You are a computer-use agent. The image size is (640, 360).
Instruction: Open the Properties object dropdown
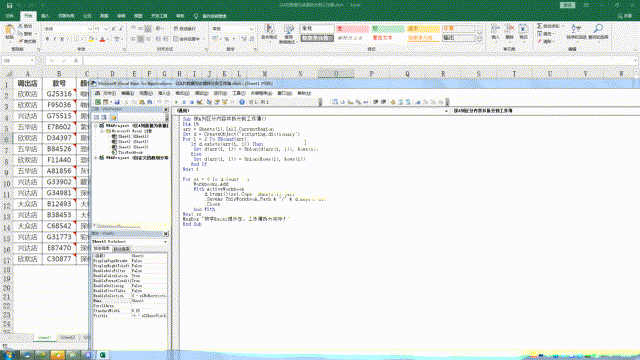(x=166, y=242)
